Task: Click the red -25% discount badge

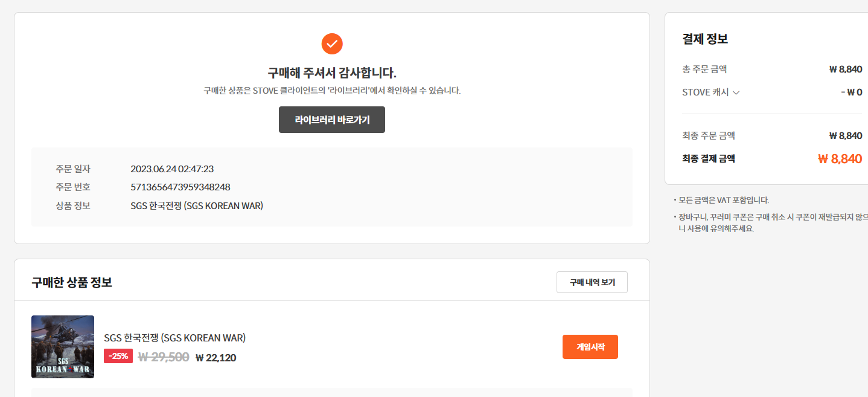Action: [x=118, y=356]
